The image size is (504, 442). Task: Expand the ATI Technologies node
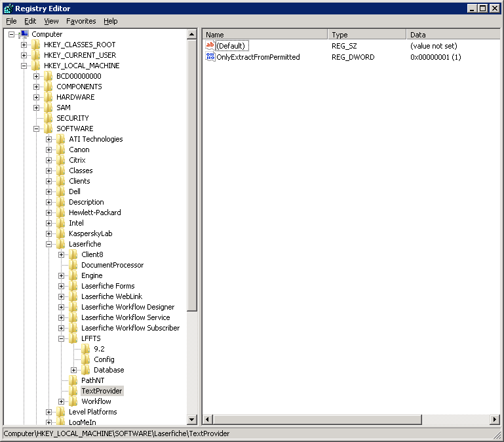(x=49, y=139)
